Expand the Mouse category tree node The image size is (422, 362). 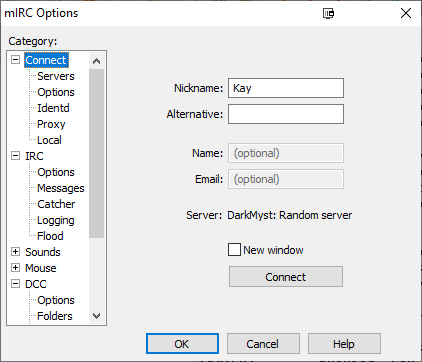coord(15,268)
